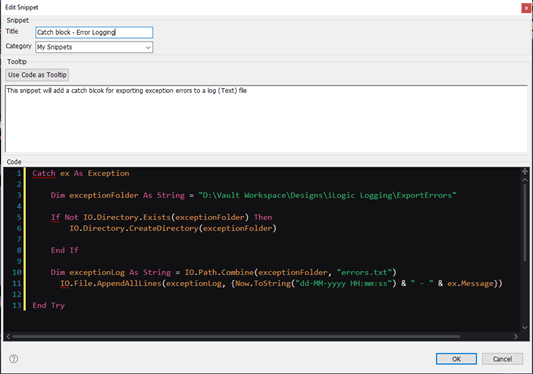Click the horizontal scrollbar right arrow
This screenshot has height=374, width=533.
516,337
